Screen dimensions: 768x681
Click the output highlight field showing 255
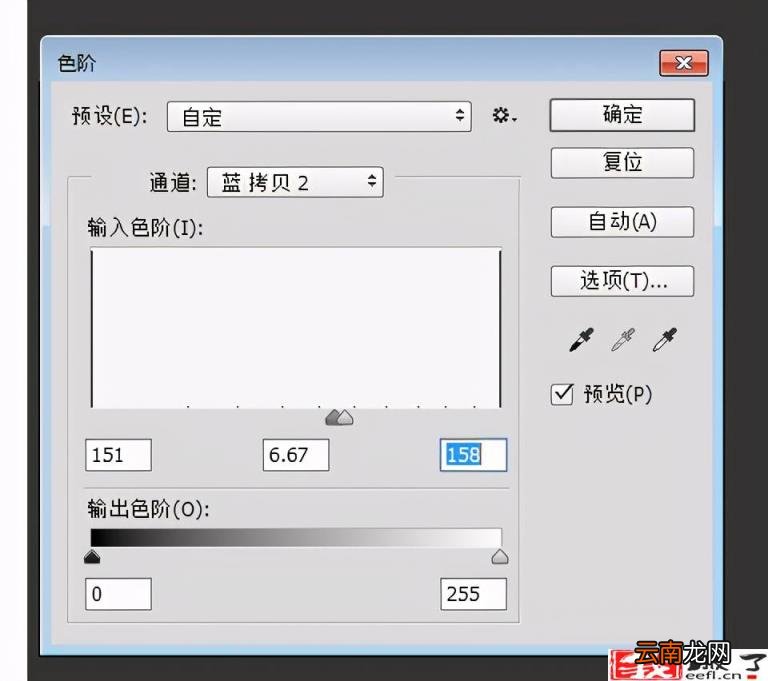[x=473, y=594]
